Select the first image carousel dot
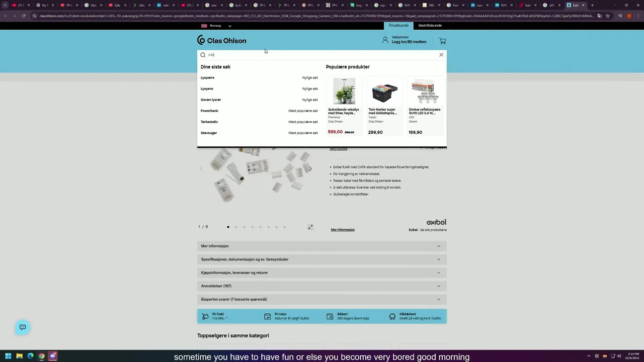The image size is (644, 362). point(228,227)
